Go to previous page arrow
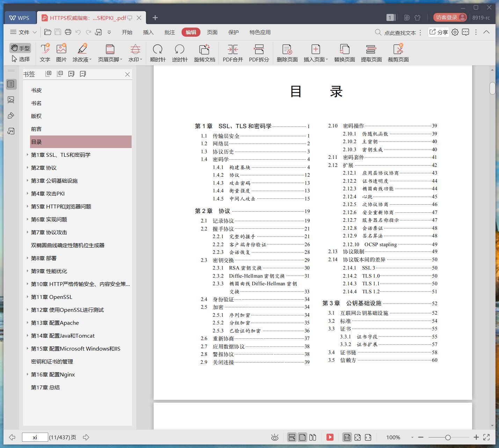The image size is (499, 448). pyautogui.click(x=12, y=437)
